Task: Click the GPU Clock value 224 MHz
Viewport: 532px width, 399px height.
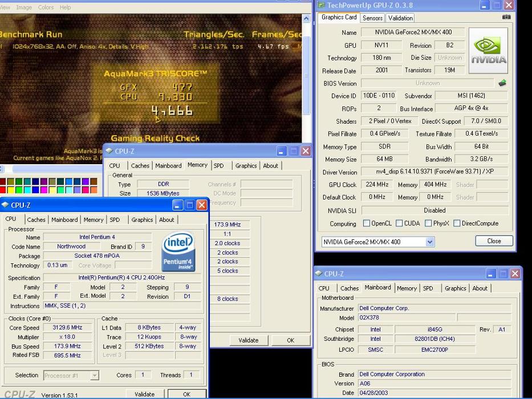Action: [377, 185]
